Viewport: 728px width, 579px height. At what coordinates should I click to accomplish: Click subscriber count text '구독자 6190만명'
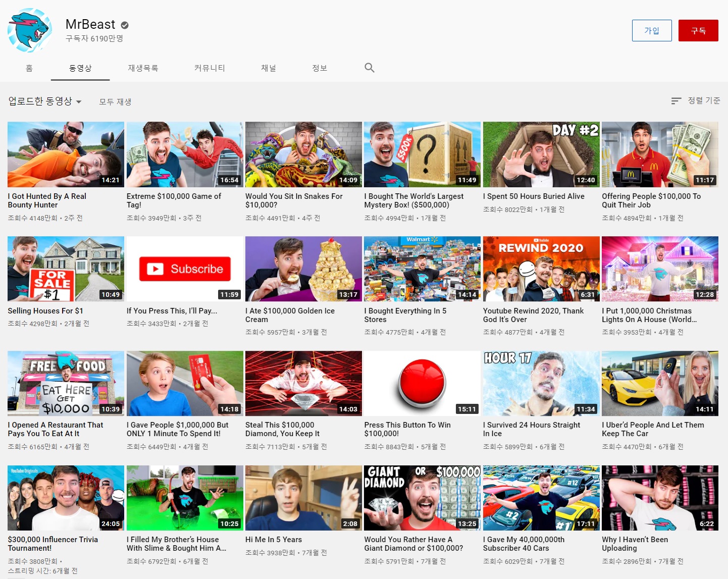94,38
